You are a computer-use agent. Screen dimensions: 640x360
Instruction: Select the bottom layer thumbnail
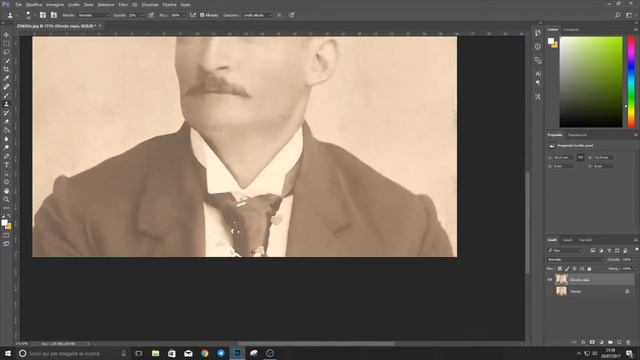[562, 291]
